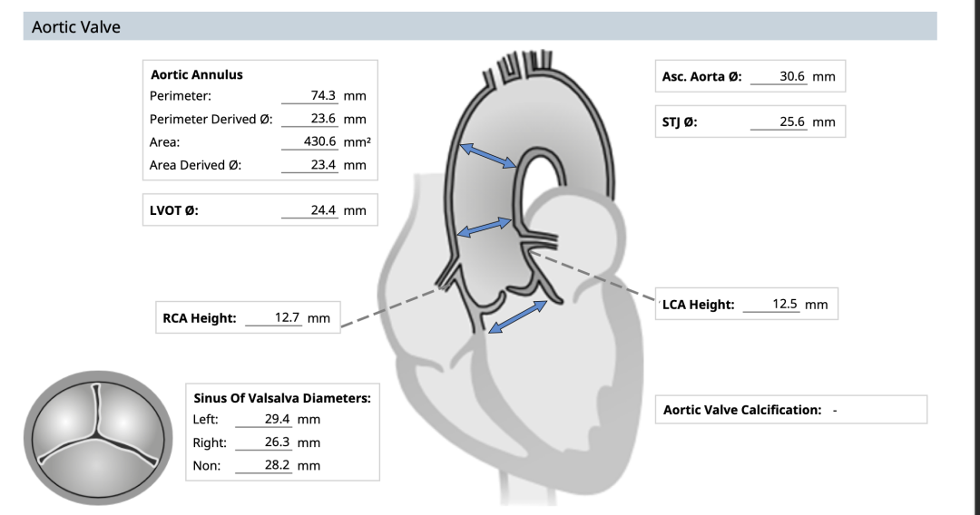Image resolution: width=980 pixels, height=515 pixels.
Task: Click the Asc. Aorta diameter value 30.6
Action: [792, 77]
